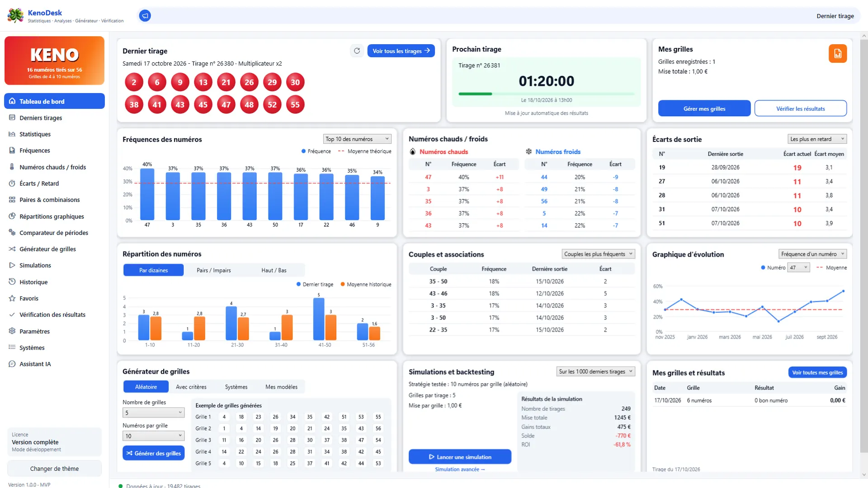Select the Mes modèles generator tab
868x488 pixels.
point(281,387)
